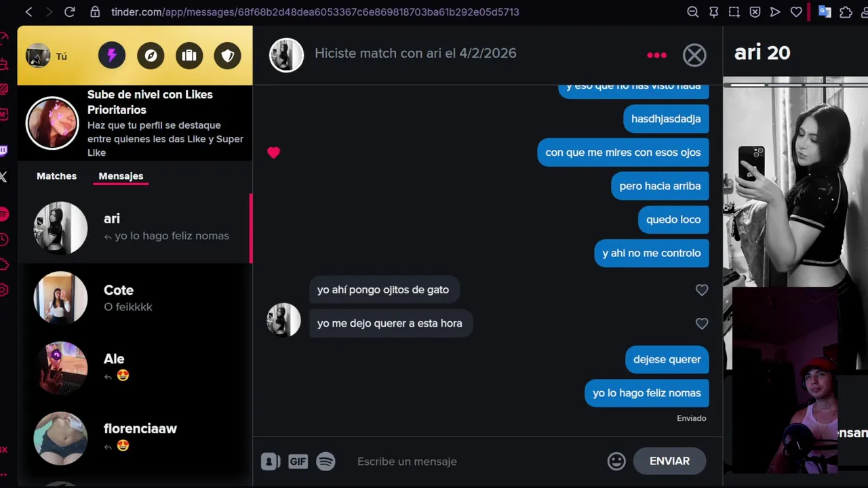The image size is (868, 488).
Task: Open the contact card sticker icon
Action: coord(271,462)
